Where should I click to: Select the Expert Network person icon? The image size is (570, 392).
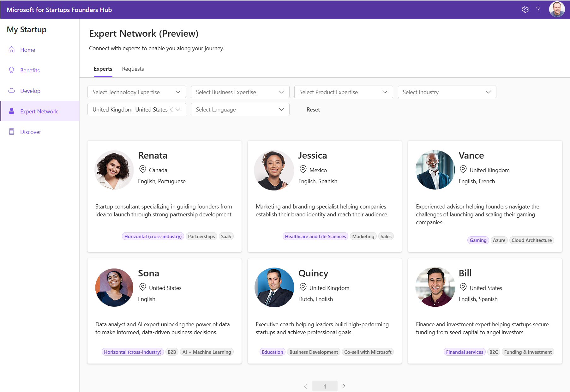(11, 111)
